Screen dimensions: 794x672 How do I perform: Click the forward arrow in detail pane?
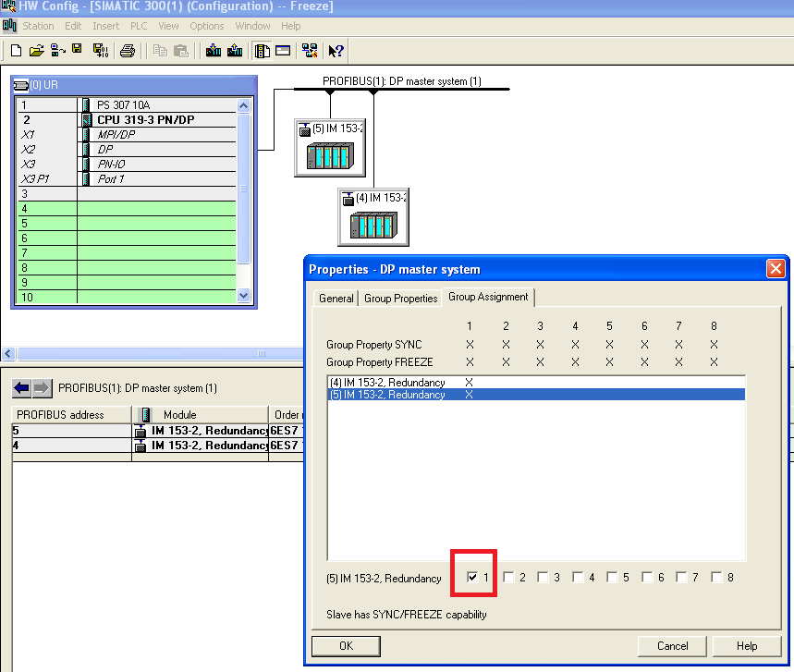pos(42,388)
